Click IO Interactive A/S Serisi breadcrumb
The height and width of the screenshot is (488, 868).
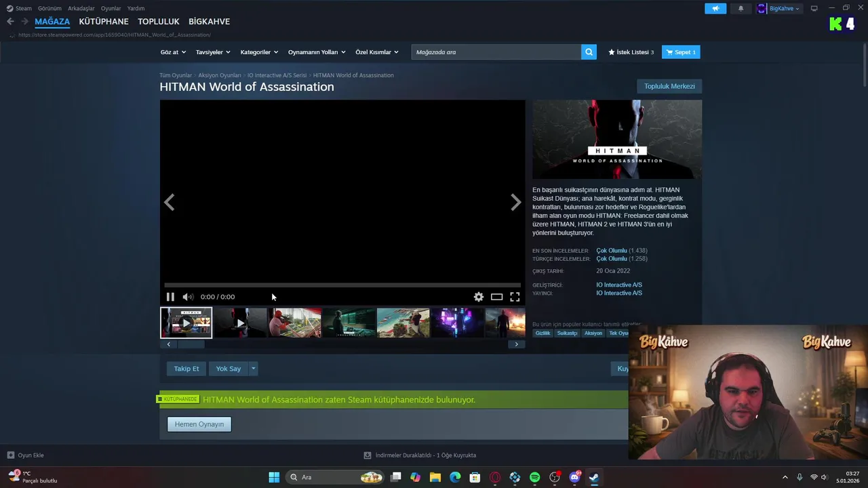pyautogui.click(x=277, y=75)
